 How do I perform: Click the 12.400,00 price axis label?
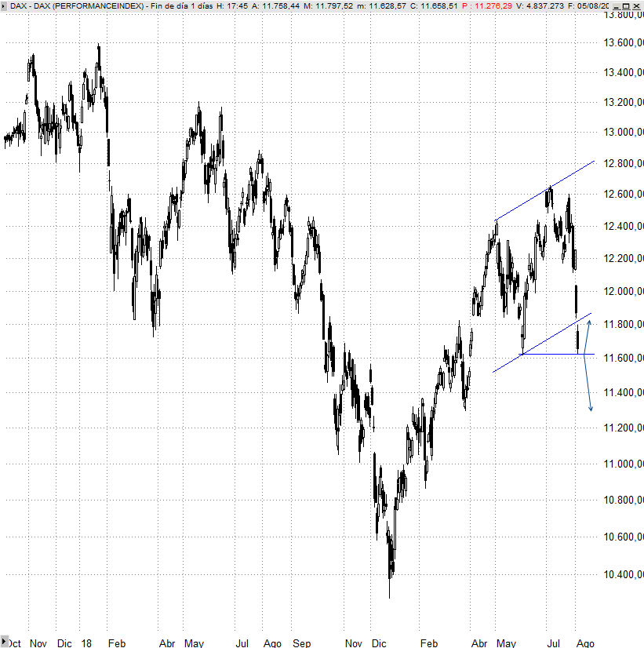click(x=623, y=226)
